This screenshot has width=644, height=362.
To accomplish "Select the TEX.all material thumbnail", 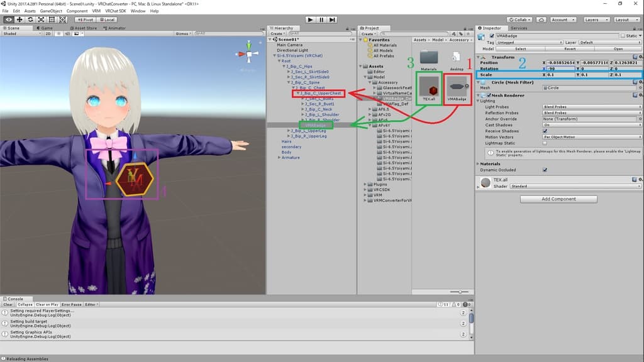I will 429,87.
